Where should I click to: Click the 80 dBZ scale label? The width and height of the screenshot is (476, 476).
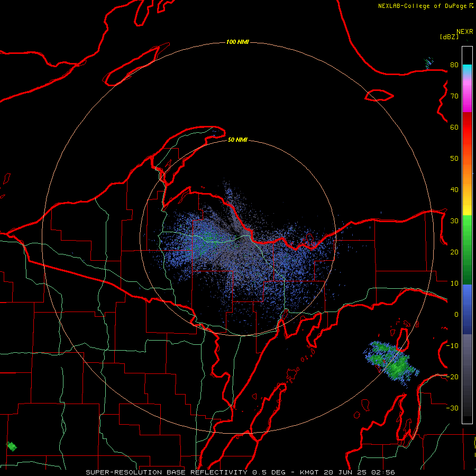click(x=454, y=65)
